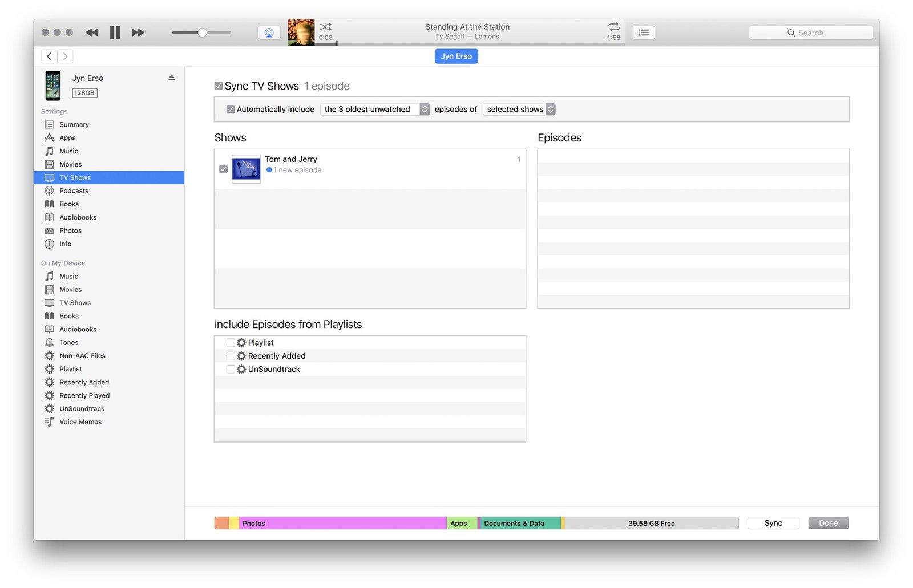Eject the Jyn Erso device
This screenshot has width=913, height=588.
171,78
